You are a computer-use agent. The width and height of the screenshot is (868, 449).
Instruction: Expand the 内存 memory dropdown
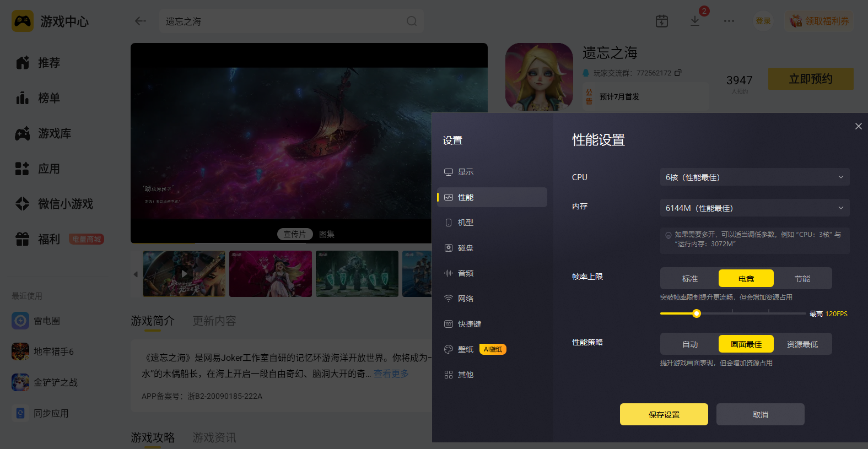[755, 208]
